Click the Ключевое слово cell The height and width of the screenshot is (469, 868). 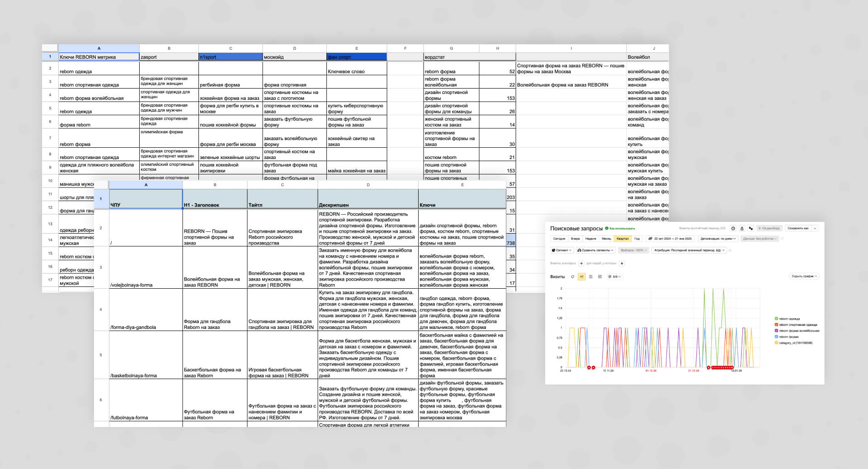(x=357, y=68)
